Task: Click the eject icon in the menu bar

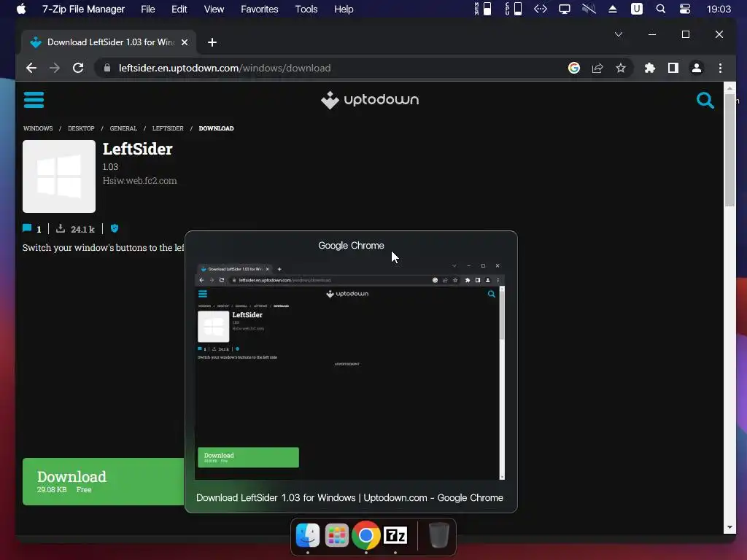Action: (x=613, y=9)
